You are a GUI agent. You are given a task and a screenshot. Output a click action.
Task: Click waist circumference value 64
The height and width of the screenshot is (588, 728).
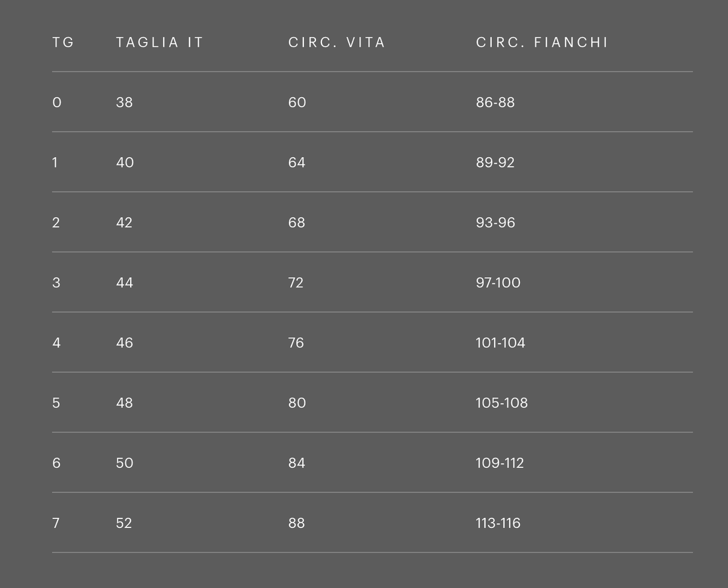point(297,163)
